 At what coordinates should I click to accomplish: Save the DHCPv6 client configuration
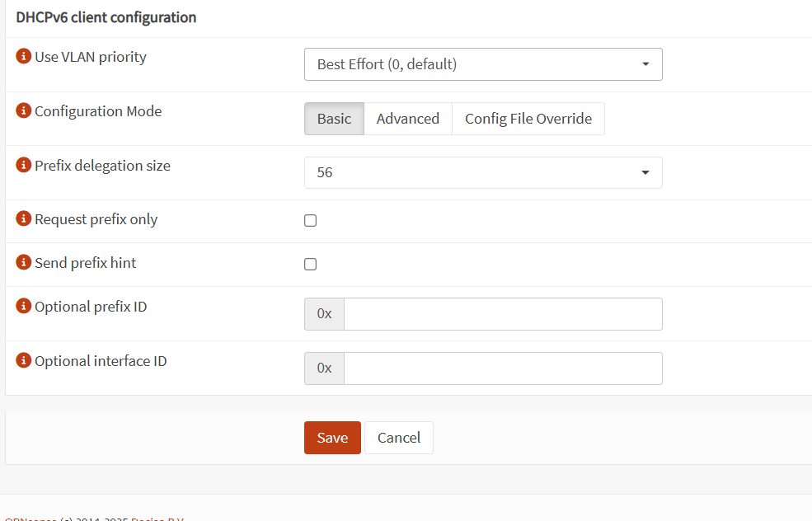(332, 438)
